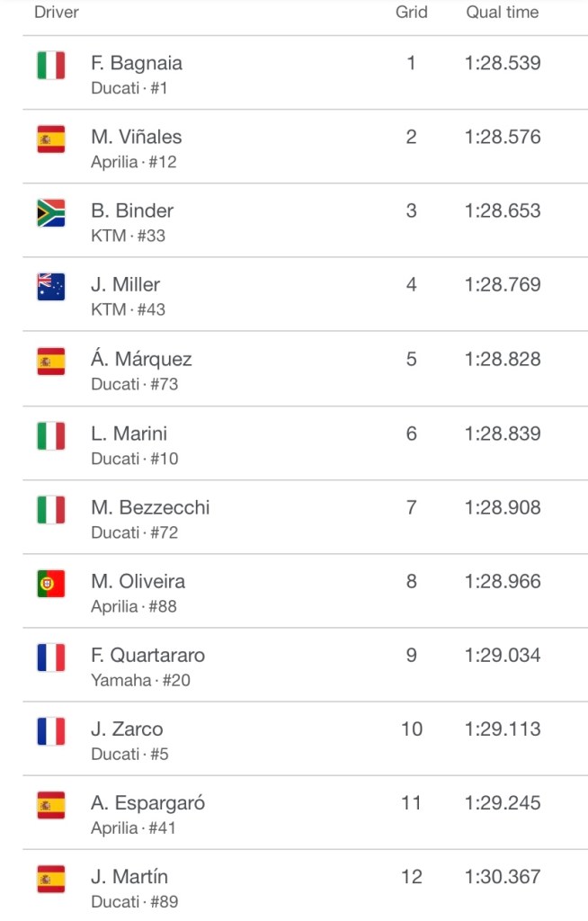The width and height of the screenshot is (588, 921).
Task: Click the Spanish flag beside Á. Márquez
Action: pyautogui.click(x=51, y=362)
